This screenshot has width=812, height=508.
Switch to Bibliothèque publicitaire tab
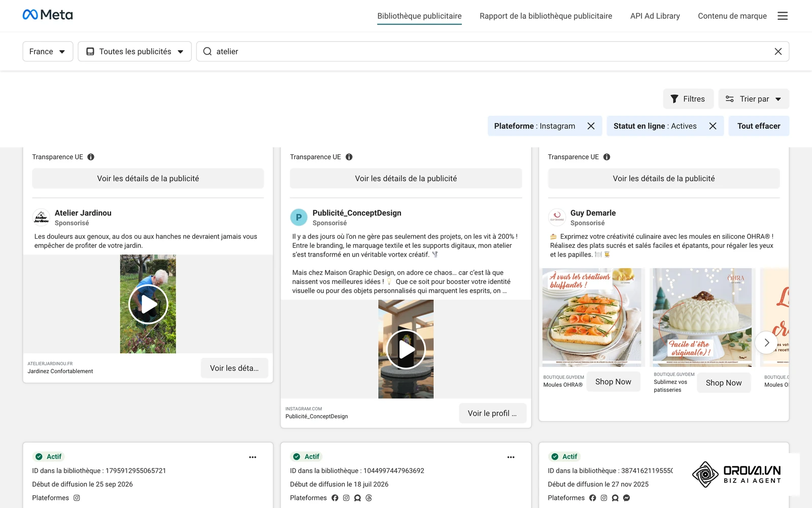click(419, 16)
